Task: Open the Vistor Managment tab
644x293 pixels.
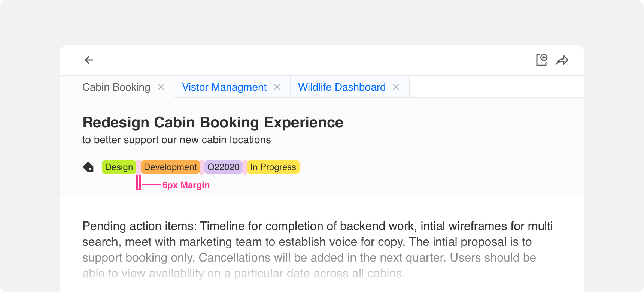Action: pos(224,87)
